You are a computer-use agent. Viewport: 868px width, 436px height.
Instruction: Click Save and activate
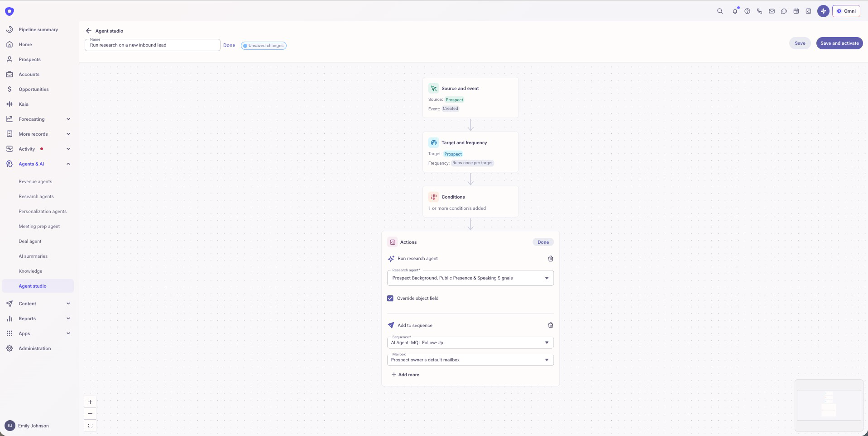point(839,43)
